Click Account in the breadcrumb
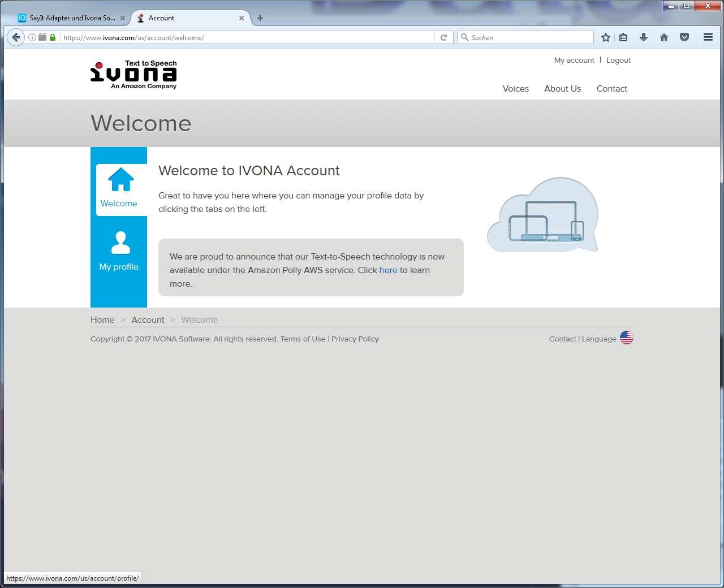Image resolution: width=724 pixels, height=588 pixels. [x=148, y=320]
